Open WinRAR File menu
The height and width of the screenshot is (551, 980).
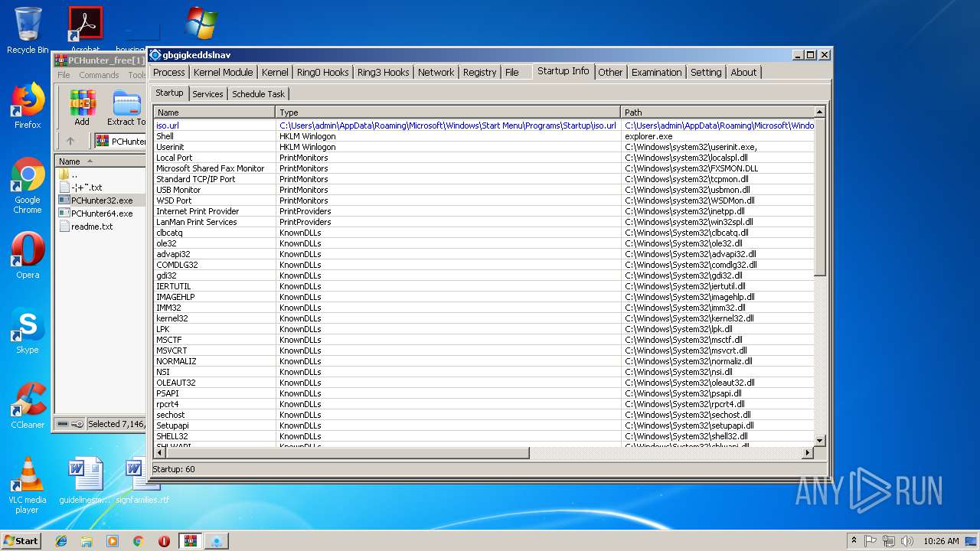[x=64, y=75]
